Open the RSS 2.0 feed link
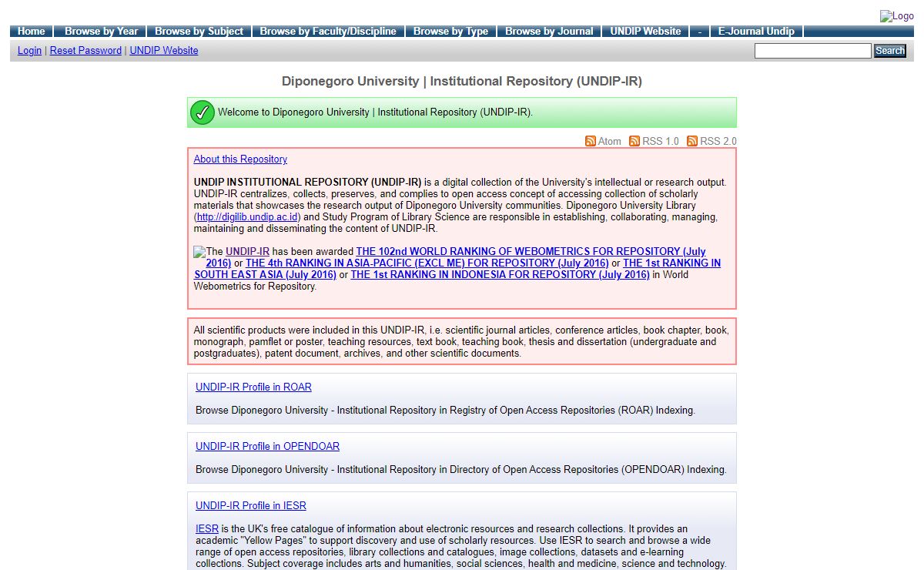Viewport: 924px width, 570px height. point(718,141)
